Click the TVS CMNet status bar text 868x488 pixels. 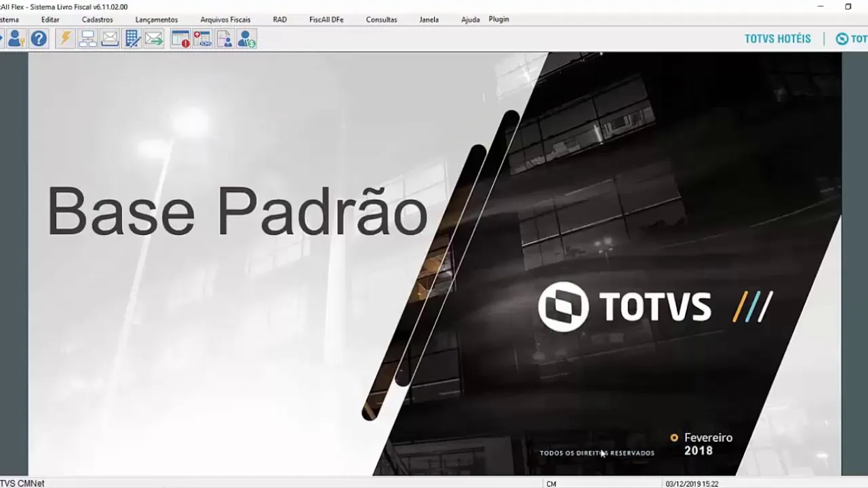(x=22, y=483)
